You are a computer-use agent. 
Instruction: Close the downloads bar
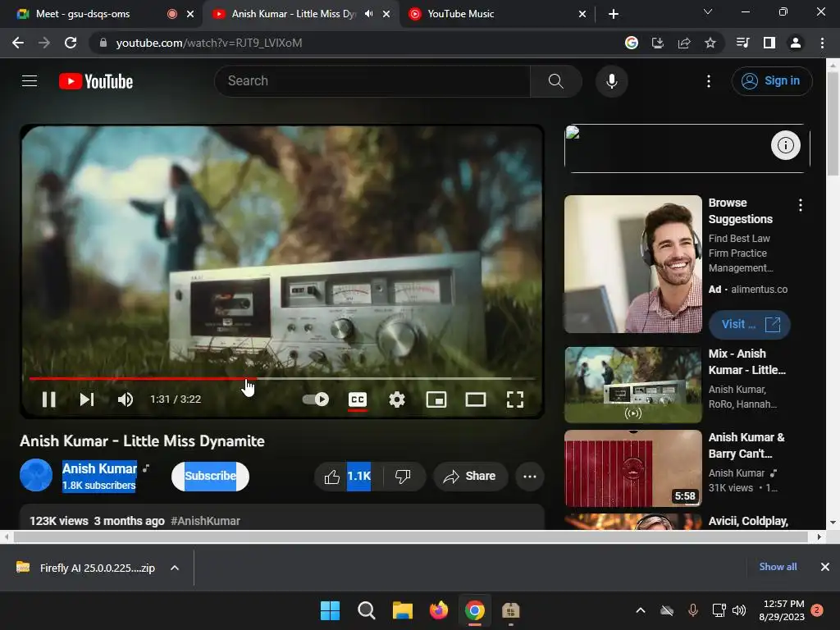click(x=824, y=567)
